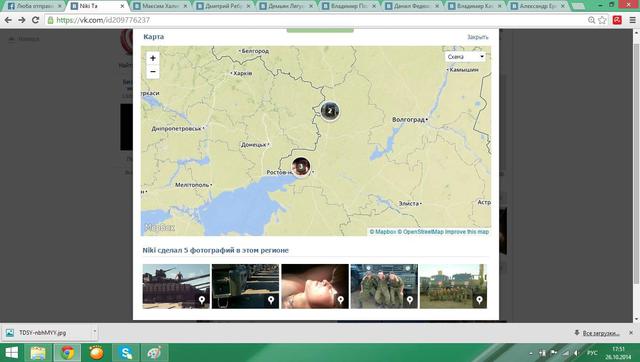Click the Improve this map link
Viewport: 640px width, 362px height.
[467, 232]
